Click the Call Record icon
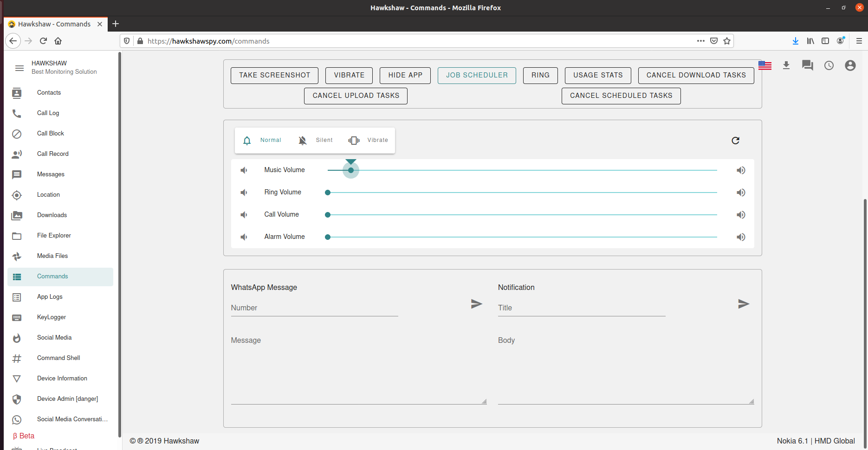Screen dimensions: 868x450 [17, 154]
